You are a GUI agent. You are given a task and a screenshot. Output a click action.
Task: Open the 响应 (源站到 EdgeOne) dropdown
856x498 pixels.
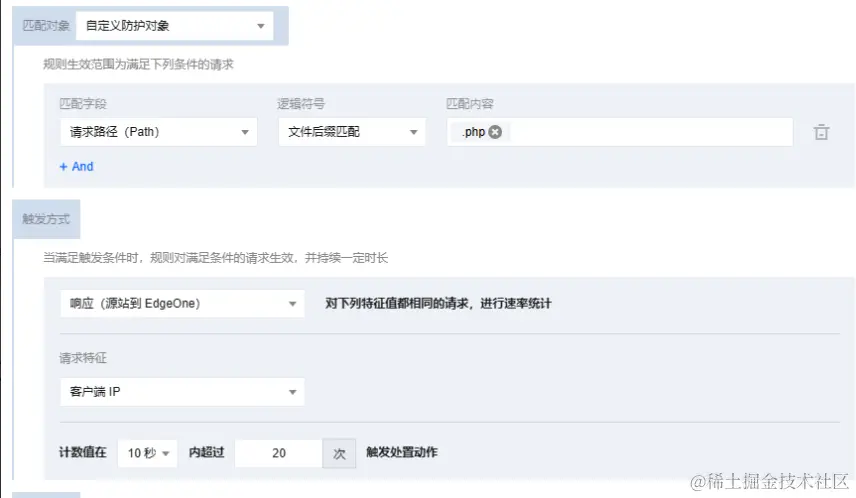click(x=182, y=303)
